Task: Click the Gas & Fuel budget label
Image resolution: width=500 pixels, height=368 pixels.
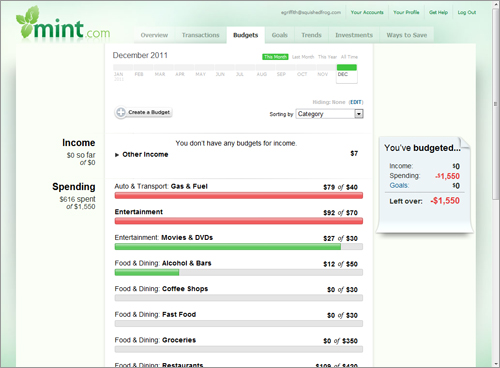Action: click(x=161, y=186)
